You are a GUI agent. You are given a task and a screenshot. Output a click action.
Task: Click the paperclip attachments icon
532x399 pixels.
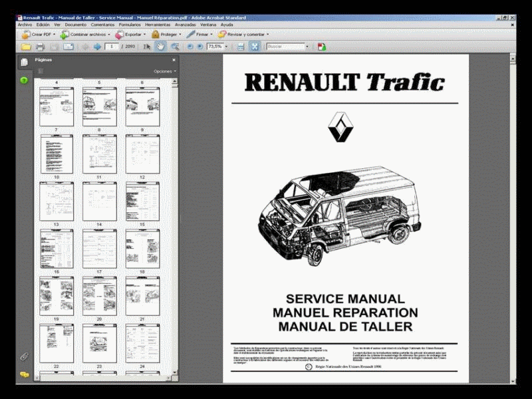pyautogui.click(x=24, y=356)
